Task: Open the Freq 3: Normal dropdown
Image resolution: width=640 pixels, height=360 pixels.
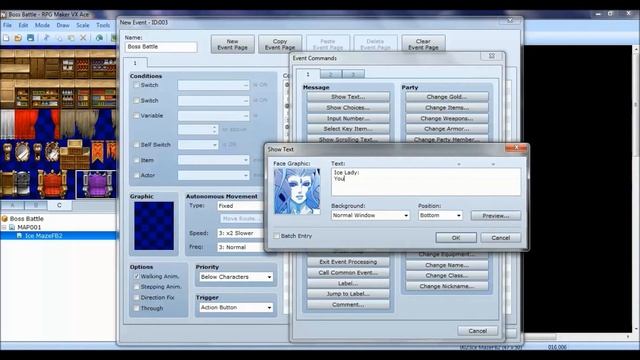Action: pyautogui.click(x=241, y=247)
